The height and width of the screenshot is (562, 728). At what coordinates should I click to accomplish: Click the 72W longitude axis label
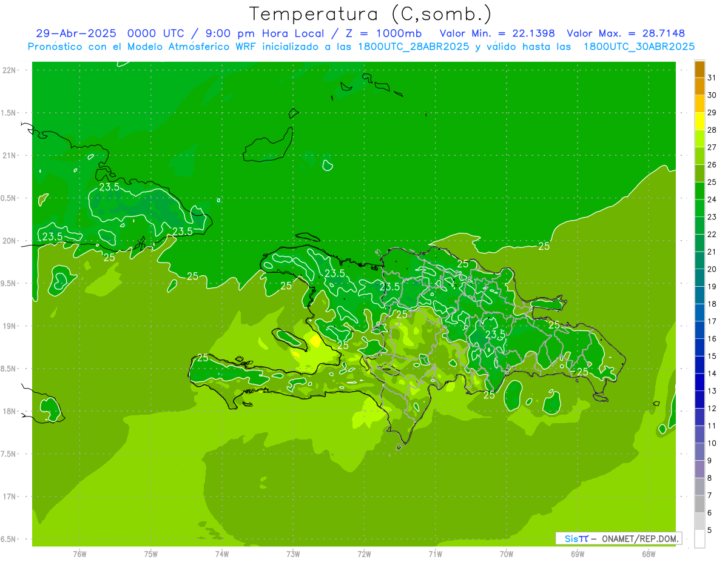click(364, 554)
